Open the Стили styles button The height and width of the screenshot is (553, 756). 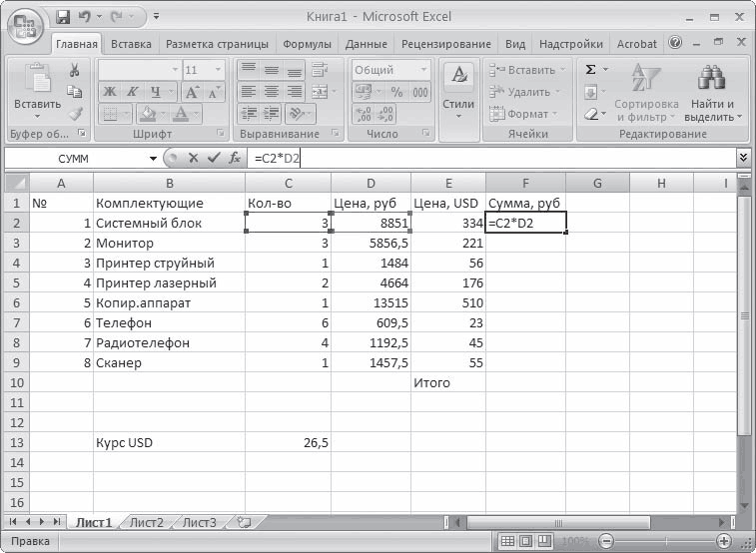click(x=458, y=91)
